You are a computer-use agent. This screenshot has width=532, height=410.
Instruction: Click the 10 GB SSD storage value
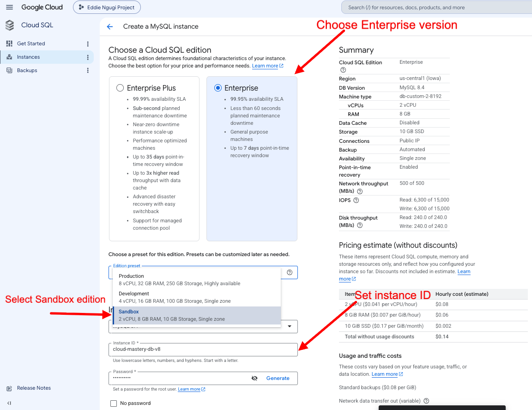tap(411, 131)
